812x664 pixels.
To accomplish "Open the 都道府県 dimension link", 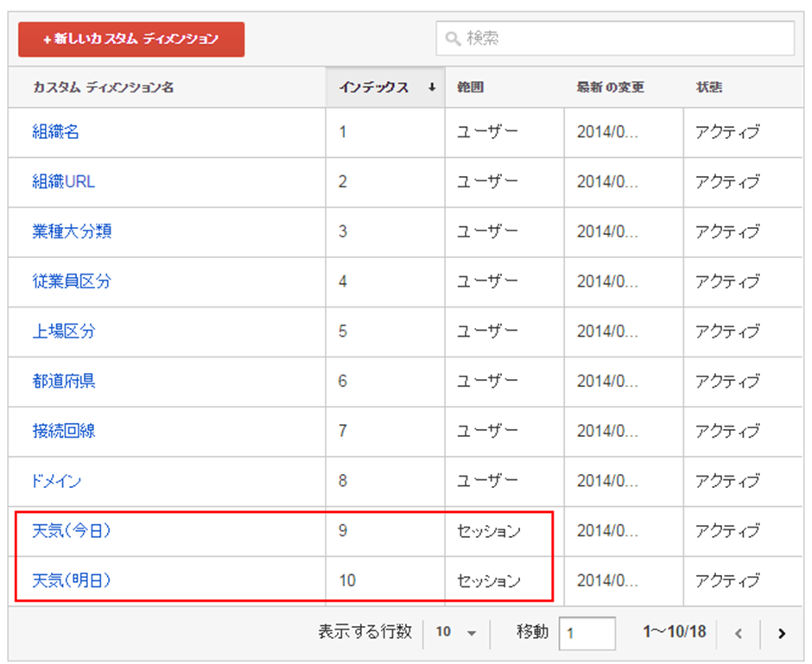I will [64, 382].
